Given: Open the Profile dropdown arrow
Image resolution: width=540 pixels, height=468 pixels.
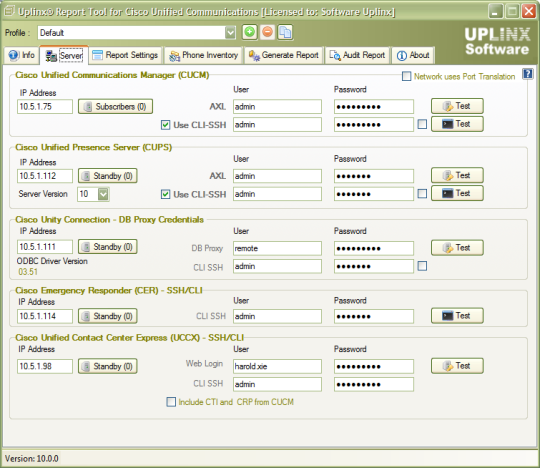Looking at the screenshot, I should [230, 33].
